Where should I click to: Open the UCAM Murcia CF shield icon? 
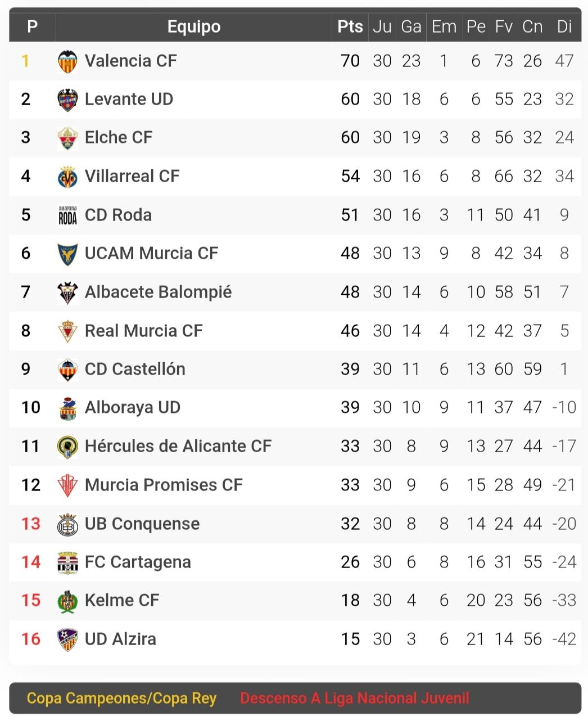67,254
